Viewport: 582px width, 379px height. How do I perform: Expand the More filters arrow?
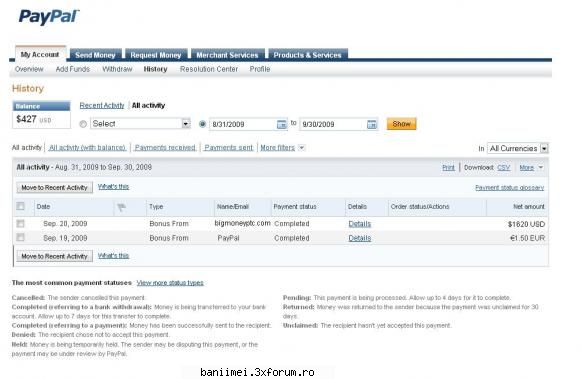(x=301, y=148)
